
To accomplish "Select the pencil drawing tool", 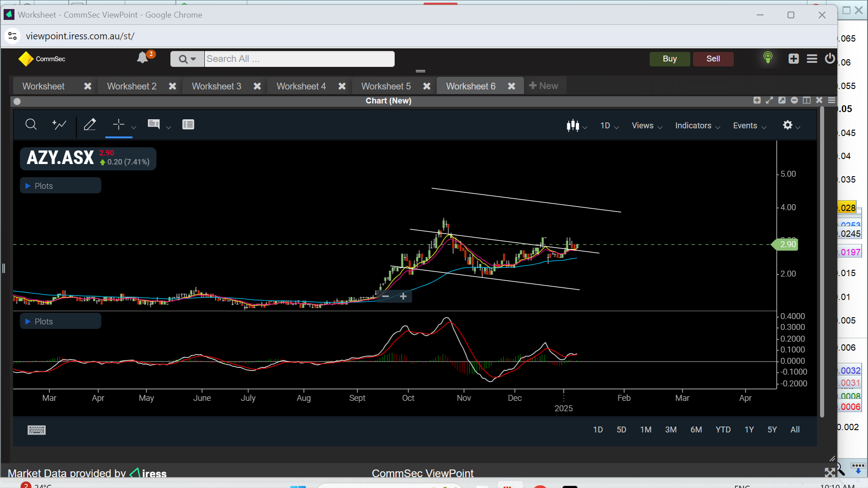I will [x=90, y=124].
